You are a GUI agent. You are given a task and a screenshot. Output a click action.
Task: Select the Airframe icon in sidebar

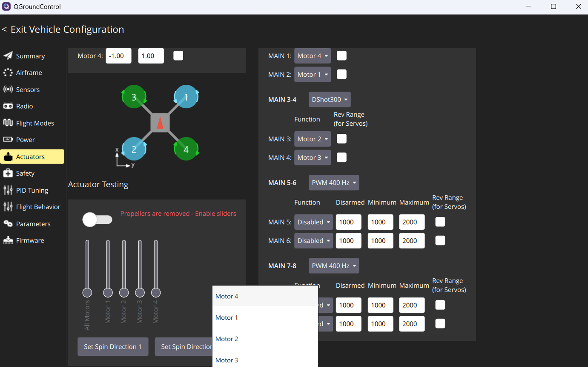point(8,72)
